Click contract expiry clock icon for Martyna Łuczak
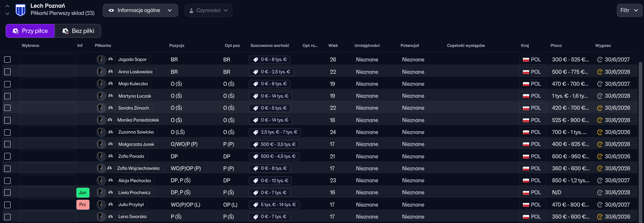The height and width of the screenshot is (223, 644). pos(600,96)
